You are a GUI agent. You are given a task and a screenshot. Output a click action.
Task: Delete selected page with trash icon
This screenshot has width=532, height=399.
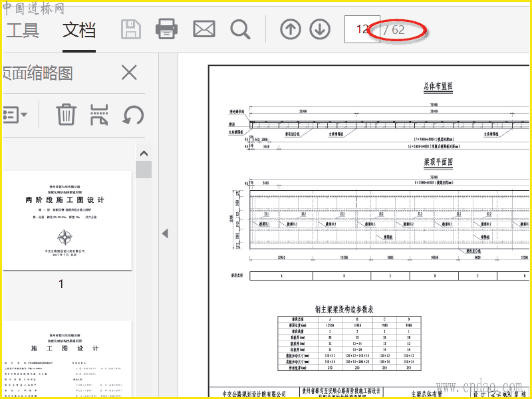pos(66,114)
